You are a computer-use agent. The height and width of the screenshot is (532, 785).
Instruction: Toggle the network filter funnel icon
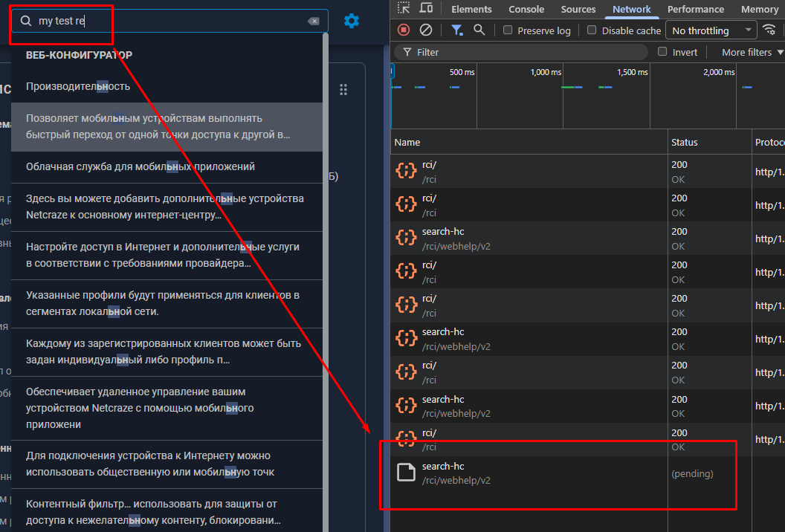point(457,30)
